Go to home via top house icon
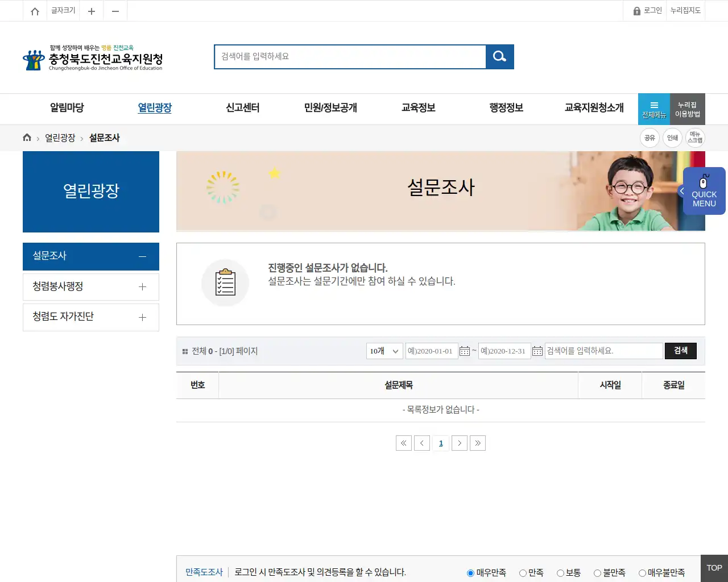This screenshot has height=582, width=728. click(x=35, y=11)
